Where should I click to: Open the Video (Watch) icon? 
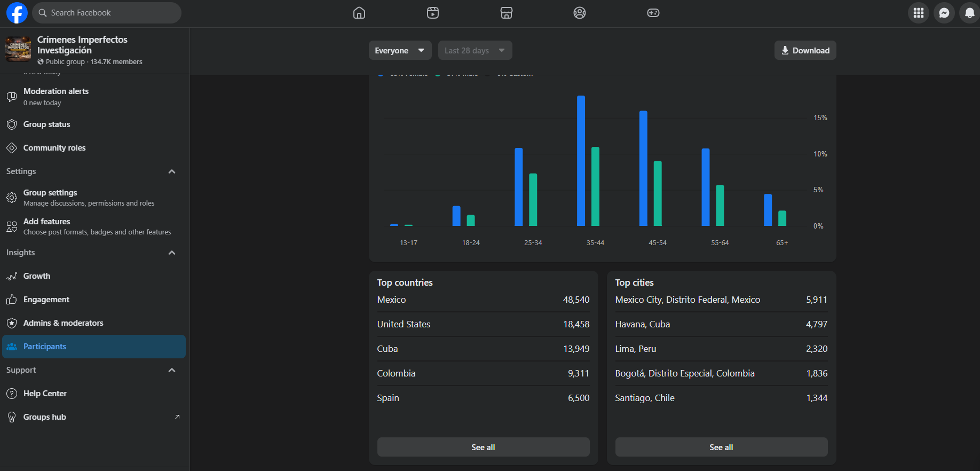[433, 13]
